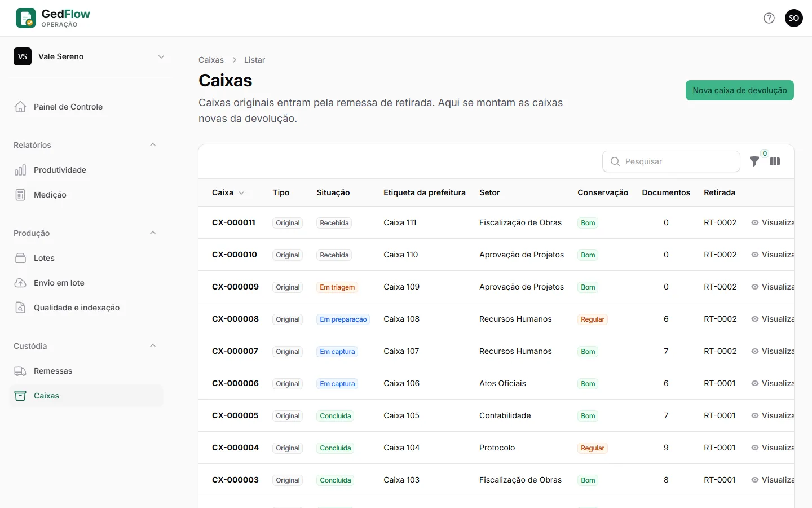Click Em preparação status badge

coord(343,319)
